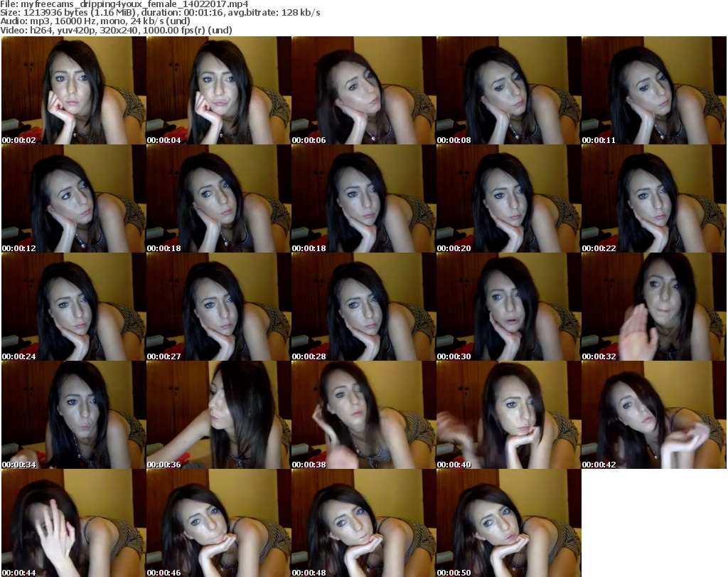The height and width of the screenshot is (577, 728).
Task: Click the 00:00:24 video frame
Action: click(74, 307)
